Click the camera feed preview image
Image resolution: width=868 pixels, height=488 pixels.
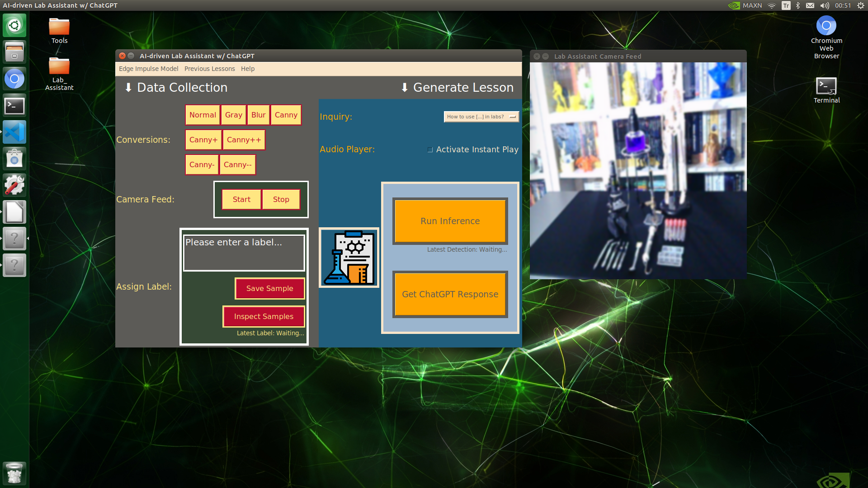tap(638, 171)
